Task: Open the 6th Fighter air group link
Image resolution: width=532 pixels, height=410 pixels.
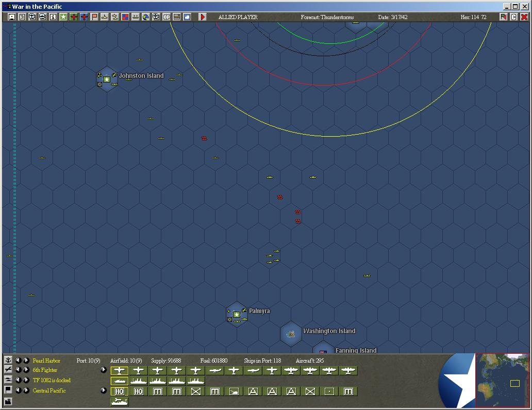Action: (x=45, y=370)
